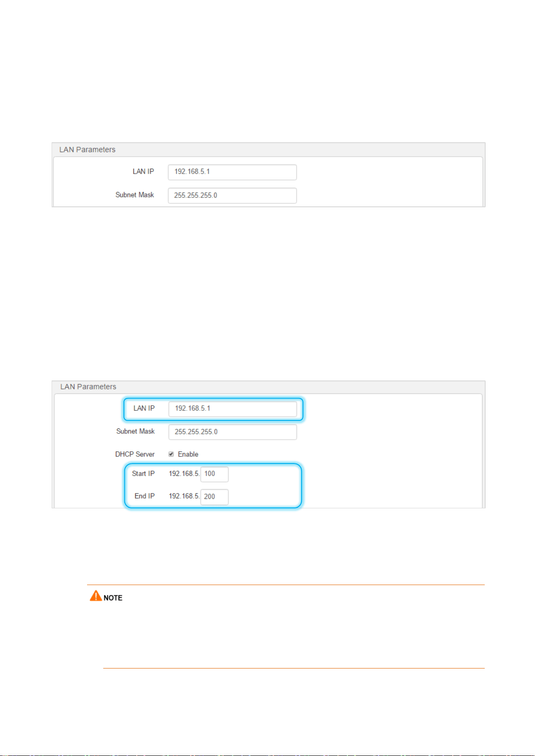Toggle the DHCP Server Enable checkbox

[x=171, y=454]
